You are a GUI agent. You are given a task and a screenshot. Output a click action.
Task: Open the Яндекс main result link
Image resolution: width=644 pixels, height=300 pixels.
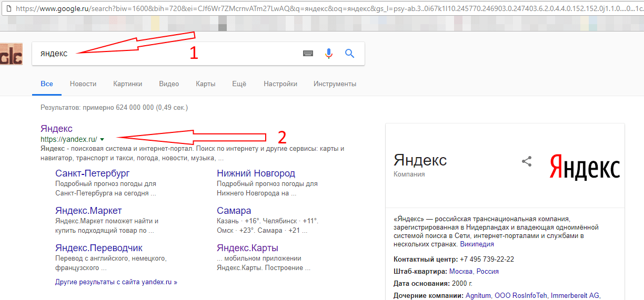point(56,129)
